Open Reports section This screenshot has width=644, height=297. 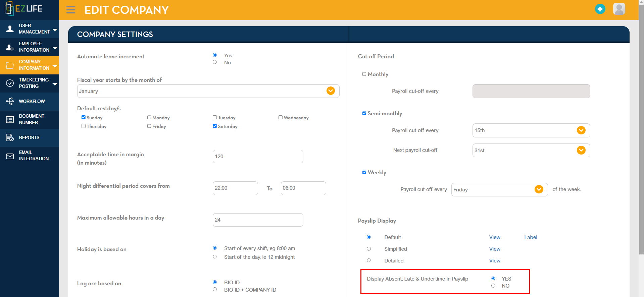point(30,137)
